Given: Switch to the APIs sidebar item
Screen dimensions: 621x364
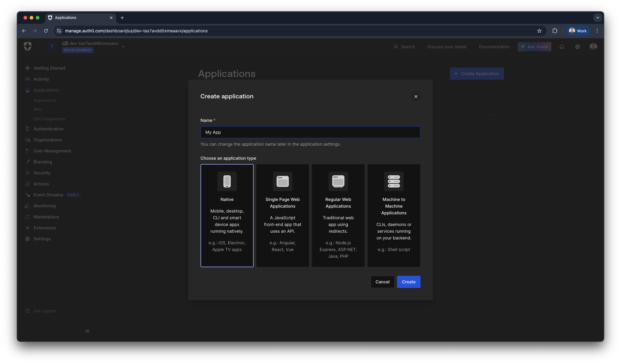Looking at the screenshot, I should (x=38, y=109).
